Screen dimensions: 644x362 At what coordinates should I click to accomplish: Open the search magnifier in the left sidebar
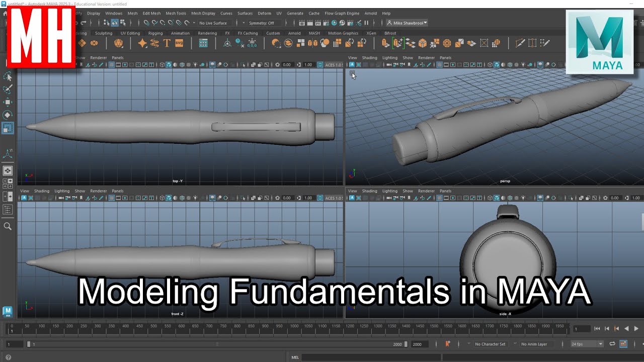(8, 226)
